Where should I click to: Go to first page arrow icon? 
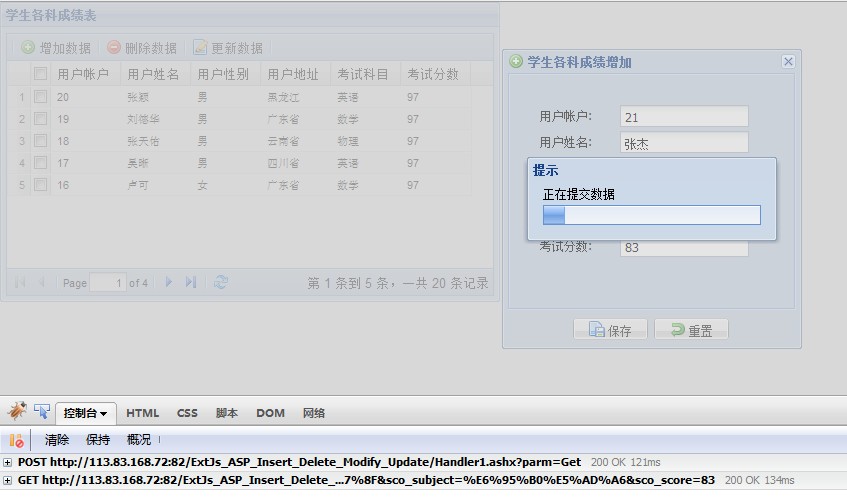pyautogui.click(x=20, y=282)
